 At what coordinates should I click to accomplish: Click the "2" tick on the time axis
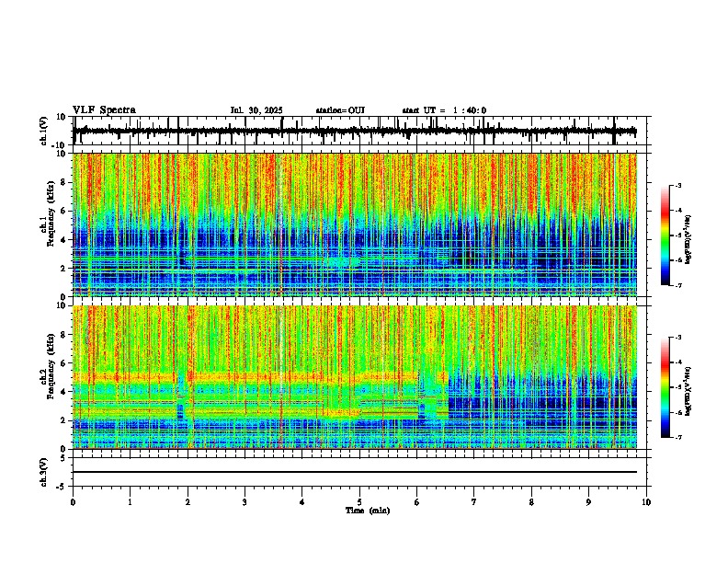point(188,502)
